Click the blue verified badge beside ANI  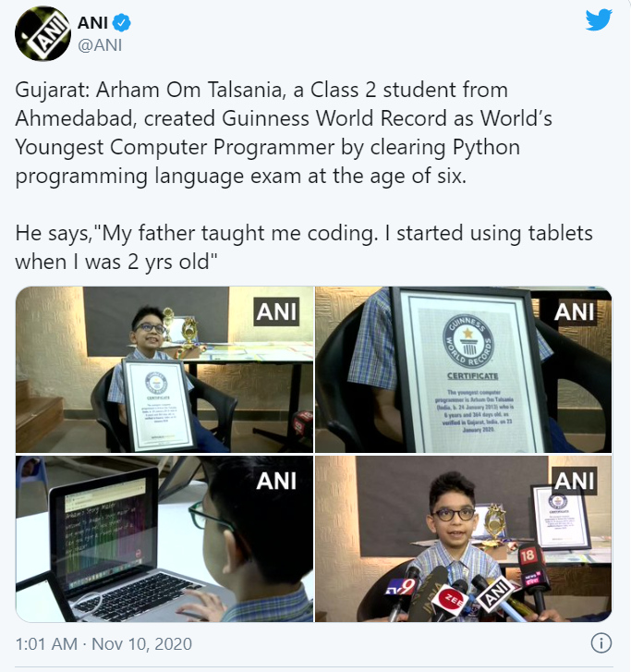tap(122, 23)
